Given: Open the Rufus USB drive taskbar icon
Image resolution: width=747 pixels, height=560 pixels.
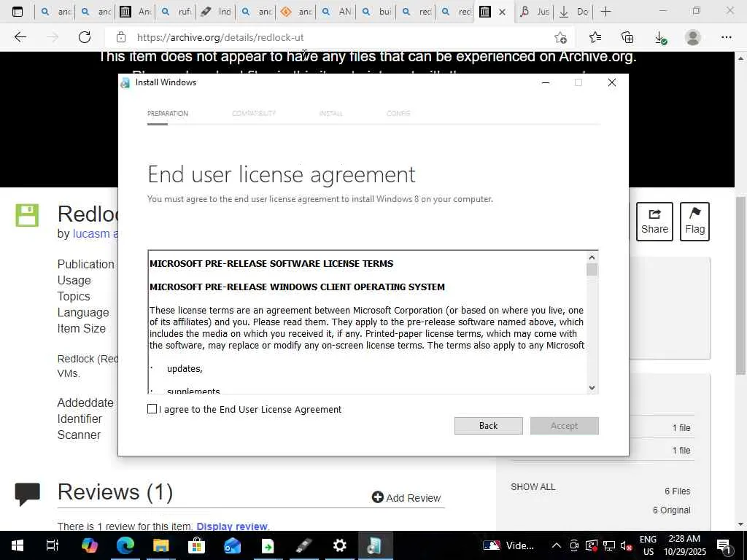Looking at the screenshot, I should pyautogui.click(x=303, y=545).
